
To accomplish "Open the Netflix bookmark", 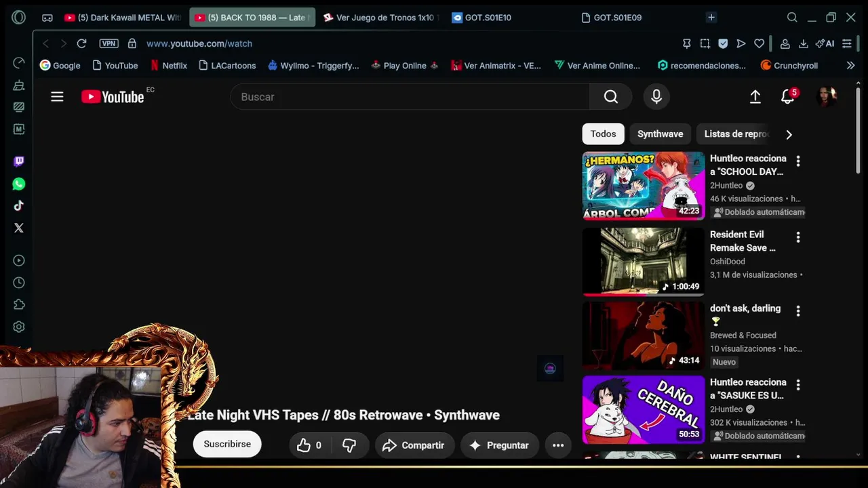I will click(169, 66).
